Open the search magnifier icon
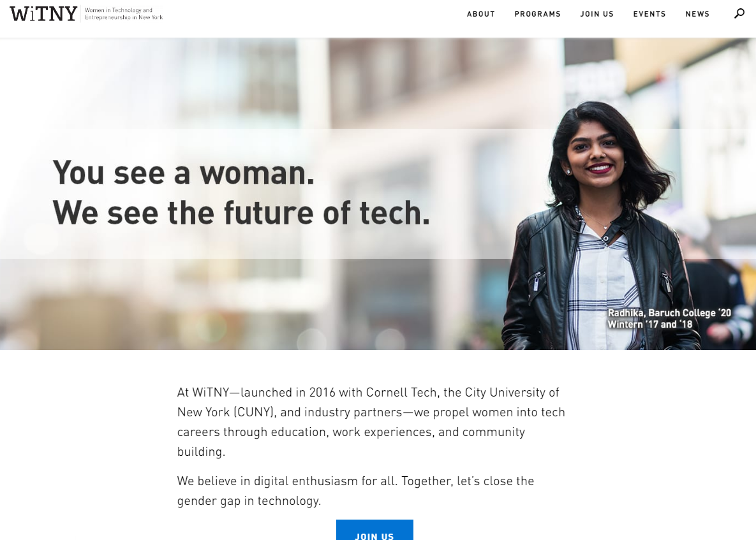Viewport: 756px width, 540px height. (x=739, y=13)
